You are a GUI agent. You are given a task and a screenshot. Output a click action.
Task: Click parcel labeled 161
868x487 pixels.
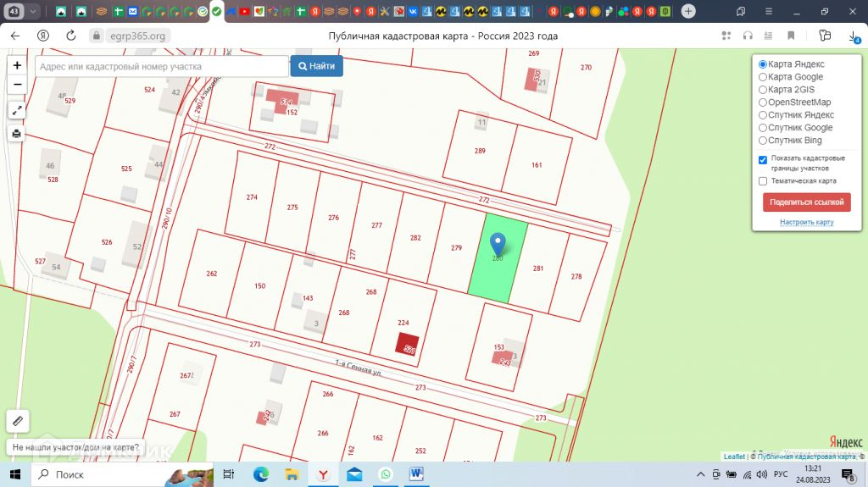point(537,165)
